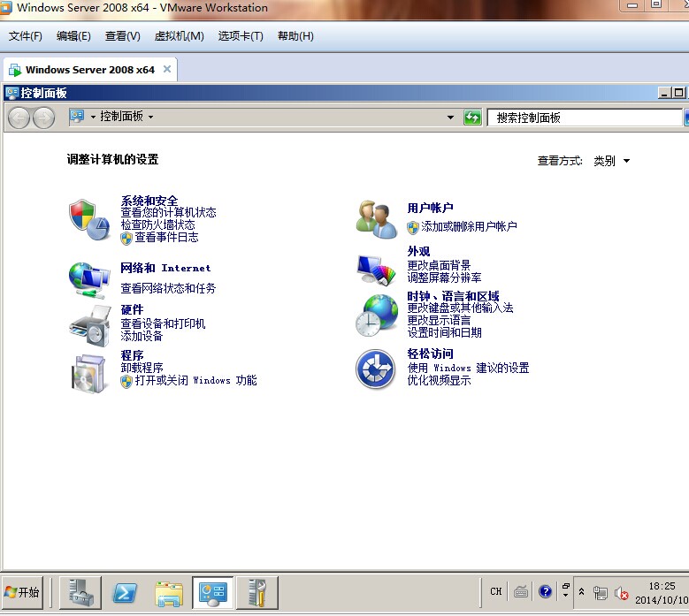The height and width of the screenshot is (616, 689).
Task: Open 系统和安全 heading link
Action: click(149, 201)
